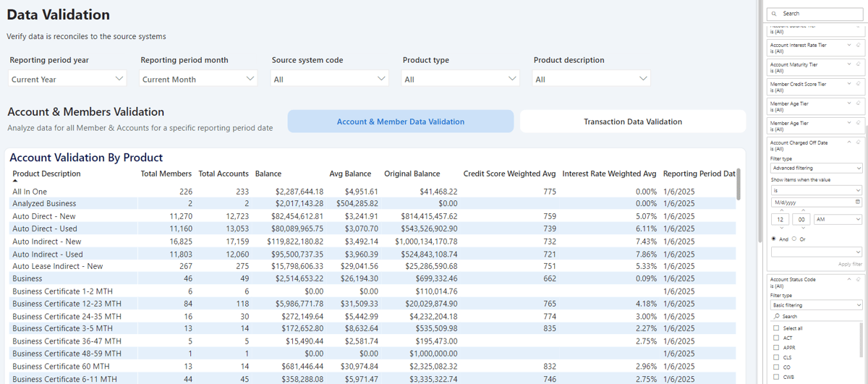Sort by the Avg Balance column header
This screenshot has width=868, height=384.
coord(350,174)
